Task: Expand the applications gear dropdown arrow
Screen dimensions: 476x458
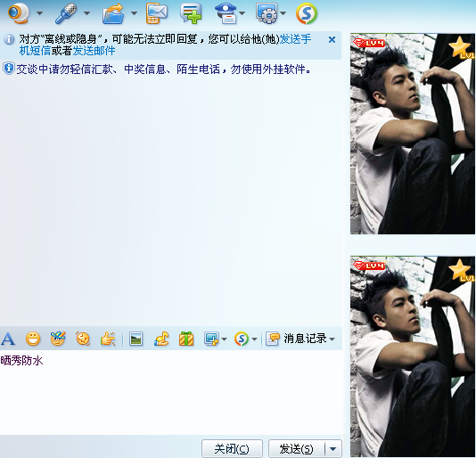Action: coord(283,13)
